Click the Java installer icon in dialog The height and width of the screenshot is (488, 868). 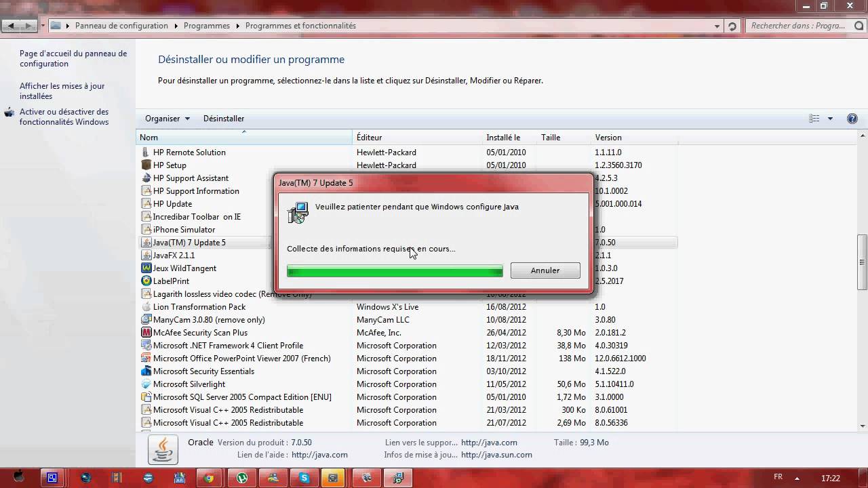coord(298,212)
